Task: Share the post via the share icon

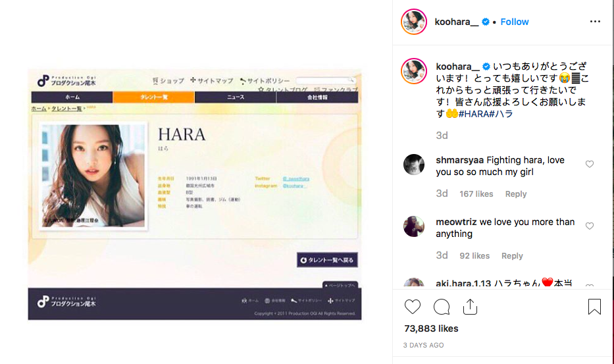Action: click(x=470, y=307)
